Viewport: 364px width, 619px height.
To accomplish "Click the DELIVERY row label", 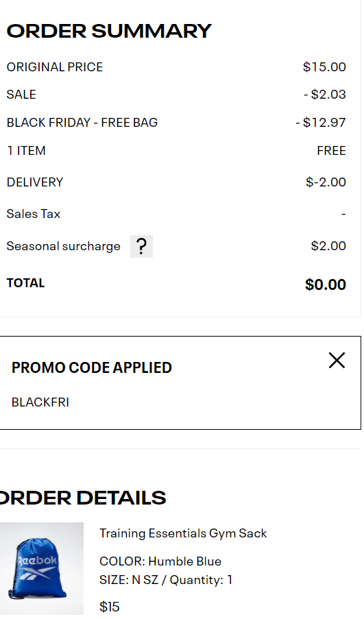I will click(35, 182).
